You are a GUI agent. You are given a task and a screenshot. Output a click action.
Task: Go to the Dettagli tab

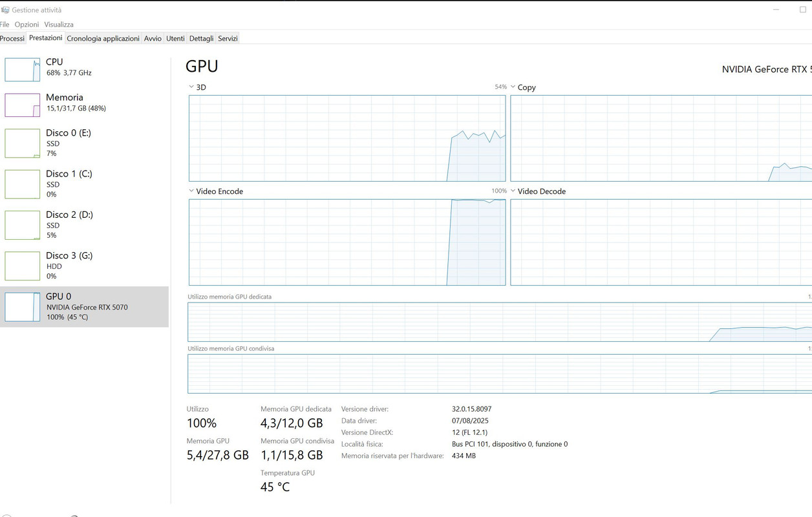click(x=201, y=39)
